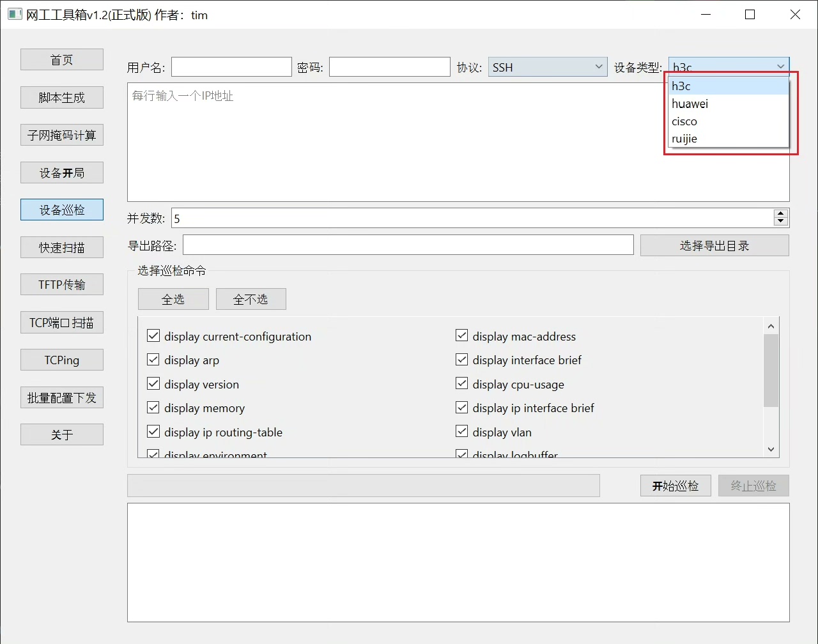This screenshot has width=818, height=644.
Task: Toggle display cpu-usage checkbox
Action: tap(461, 384)
